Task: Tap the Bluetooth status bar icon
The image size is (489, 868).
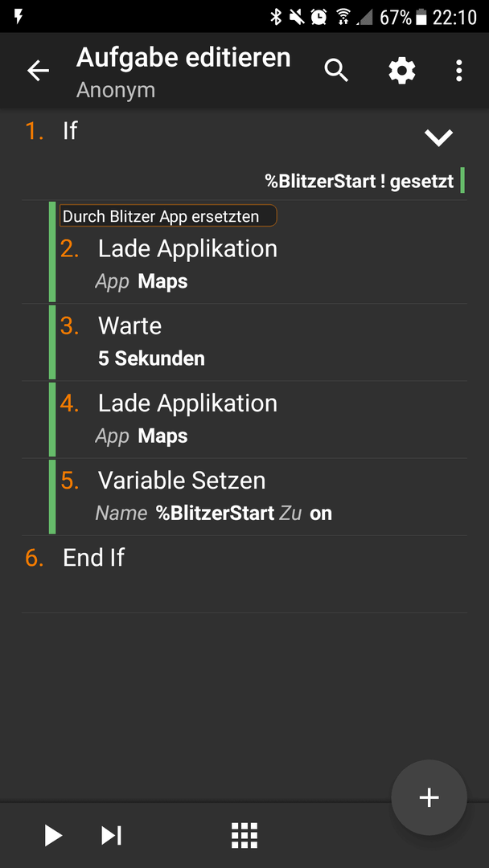Action: pyautogui.click(x=276, y=17)
